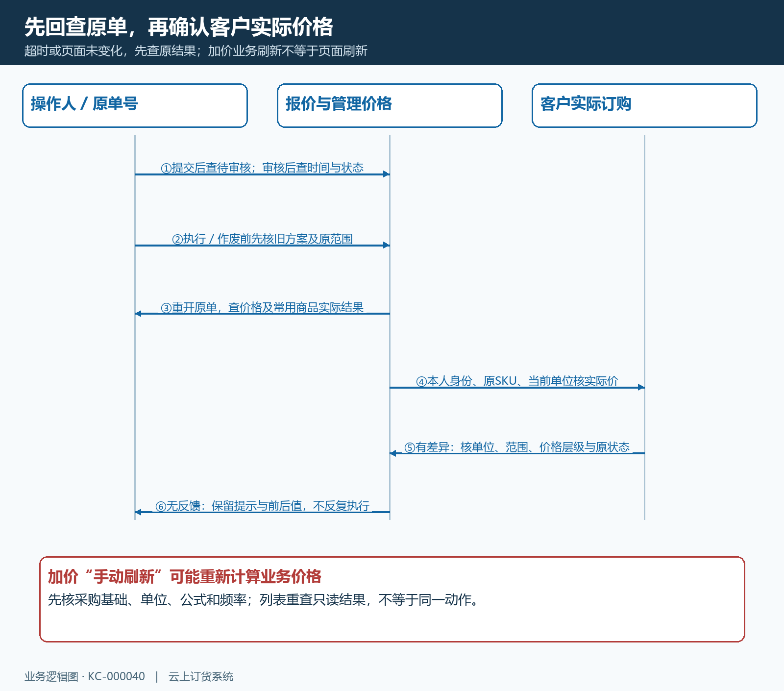This screenshot has height=691, width=784.
Task: Click step ⑥ 无反馈 message label
Action: click(262, 506)
